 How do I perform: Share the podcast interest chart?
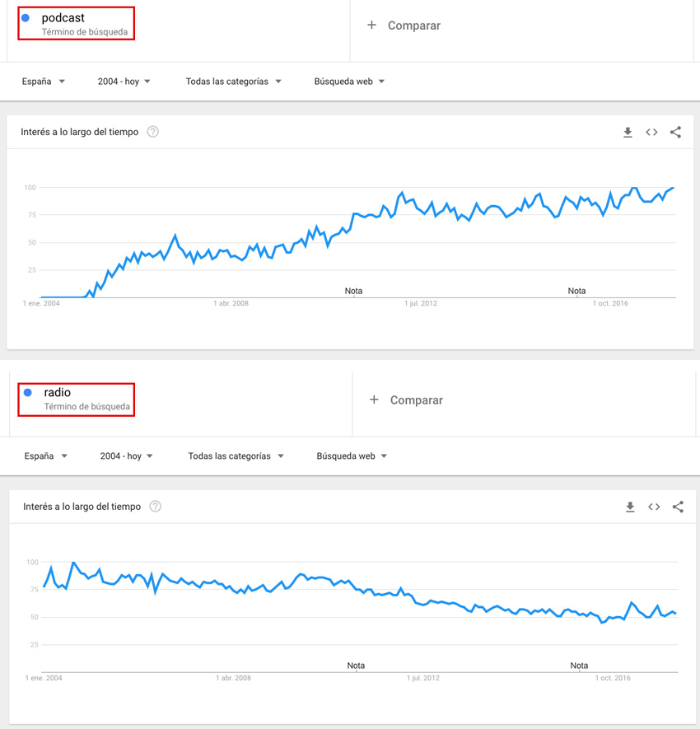pyautogui.click(x=675, y=131)
